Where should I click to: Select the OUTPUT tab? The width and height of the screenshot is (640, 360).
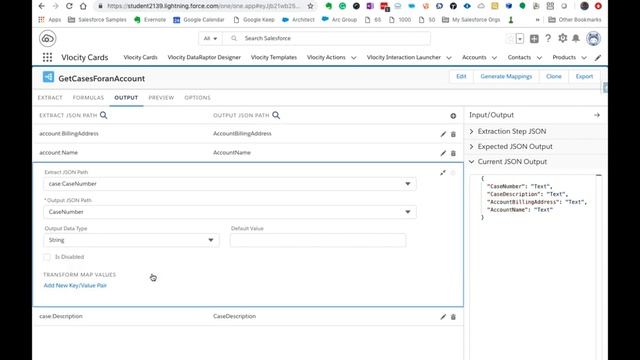(x=126, y=98)
